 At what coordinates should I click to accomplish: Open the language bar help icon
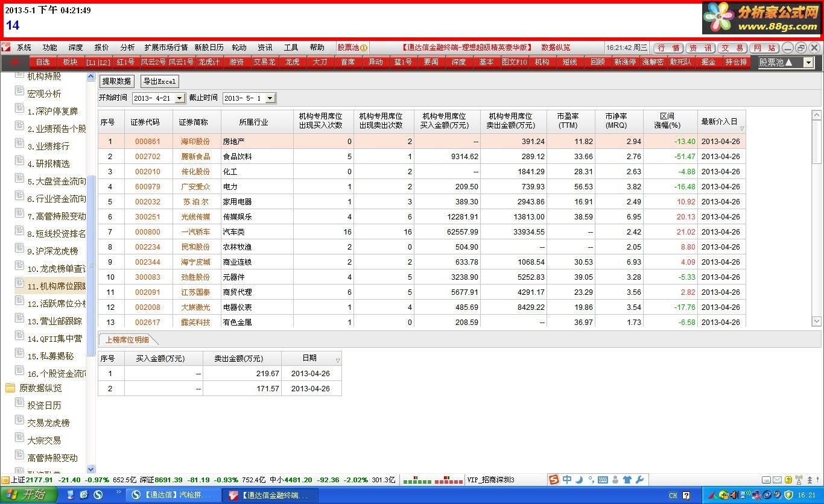click(x=686, y=496)
